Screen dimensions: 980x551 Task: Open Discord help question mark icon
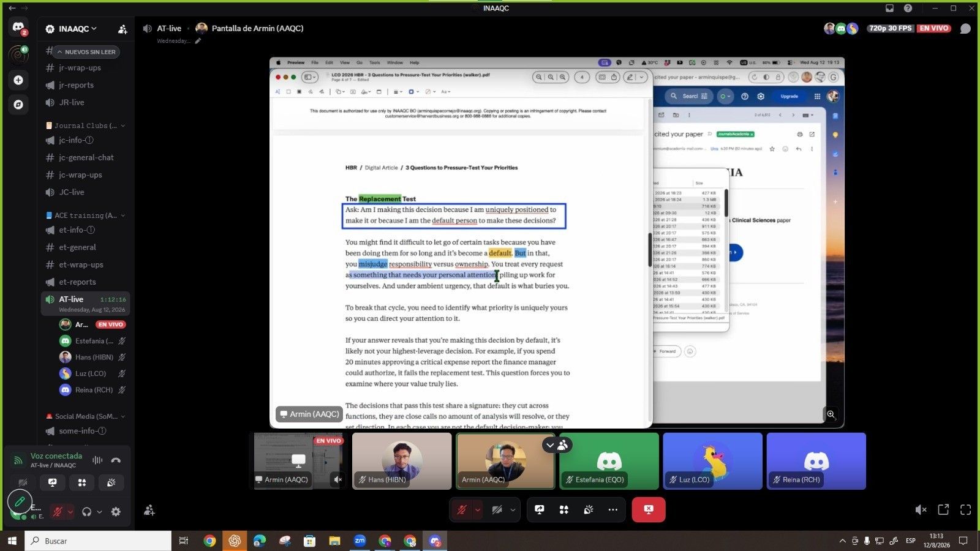pyautogui.click(x=908, y=8)
